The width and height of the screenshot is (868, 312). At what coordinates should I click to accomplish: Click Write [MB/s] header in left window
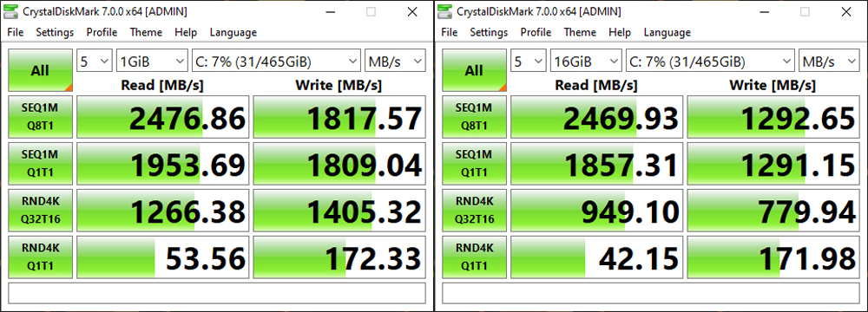[339, 85]
